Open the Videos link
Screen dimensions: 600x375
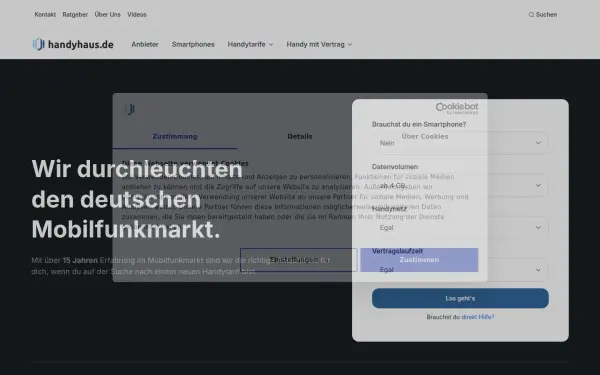click(x=137, y=15)
